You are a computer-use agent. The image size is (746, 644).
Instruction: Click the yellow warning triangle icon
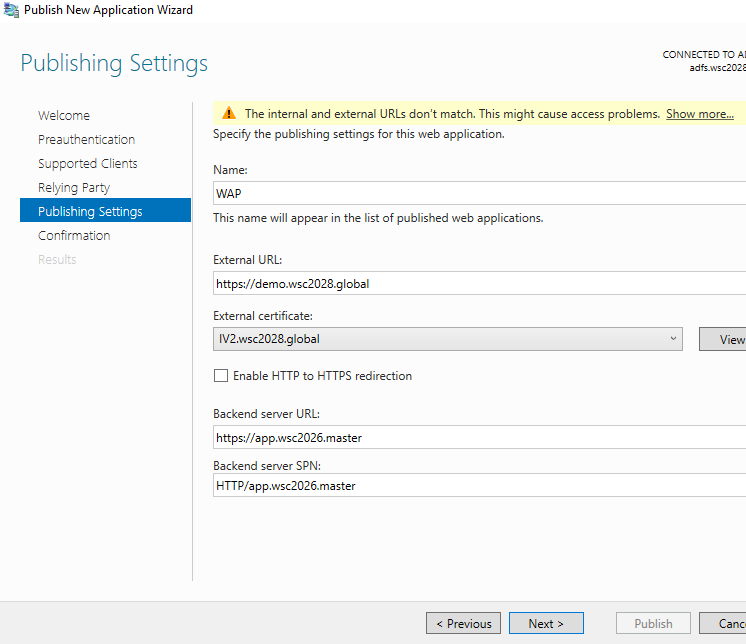[x=229, y=113]
